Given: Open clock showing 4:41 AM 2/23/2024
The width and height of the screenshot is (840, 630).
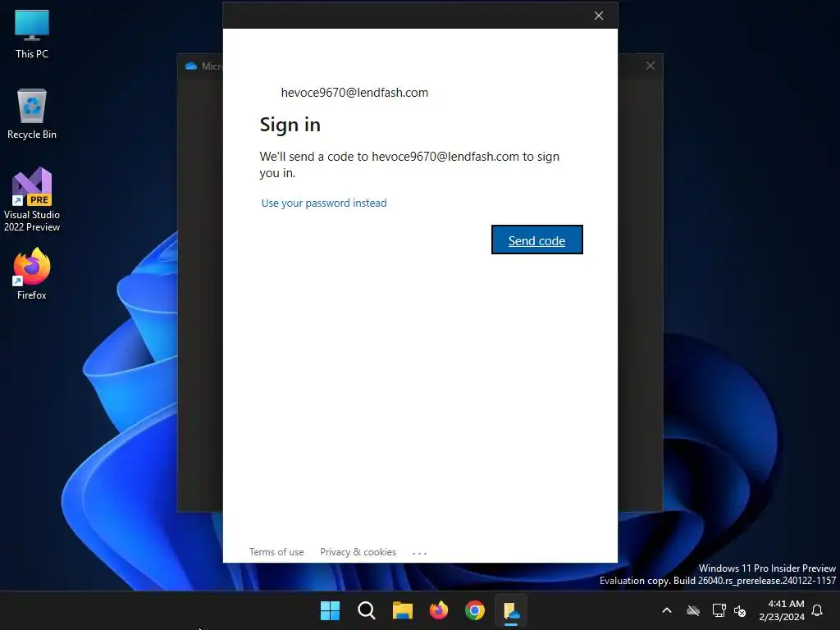Looking at the screenshot, I should coord(782,610).
